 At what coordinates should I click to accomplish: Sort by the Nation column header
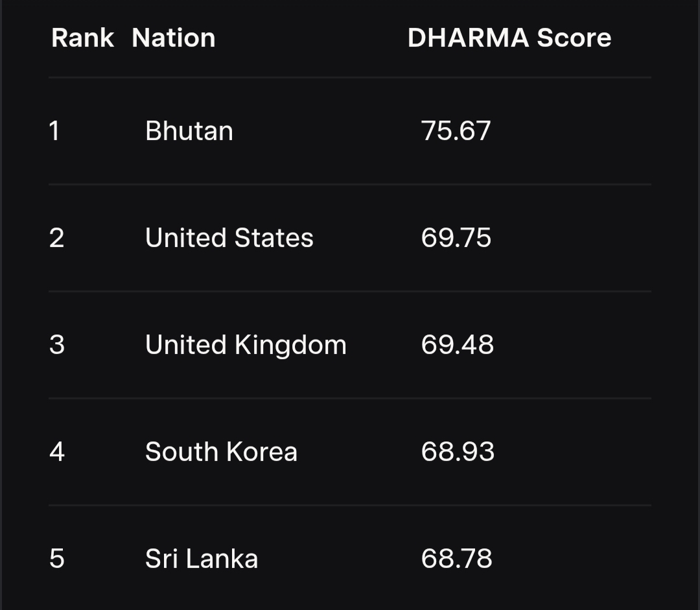173,38
